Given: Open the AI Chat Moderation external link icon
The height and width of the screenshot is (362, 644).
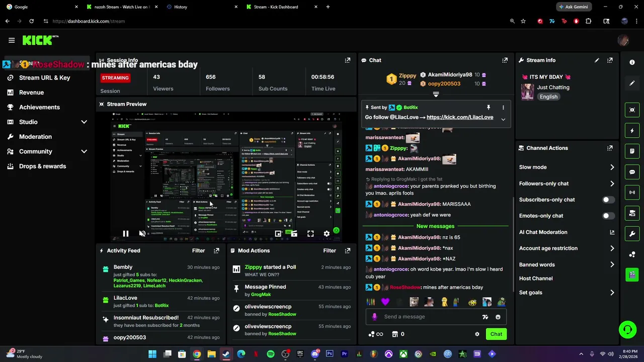Looking at the screenshot, I should pyautogui.click(x=612, y=232).
